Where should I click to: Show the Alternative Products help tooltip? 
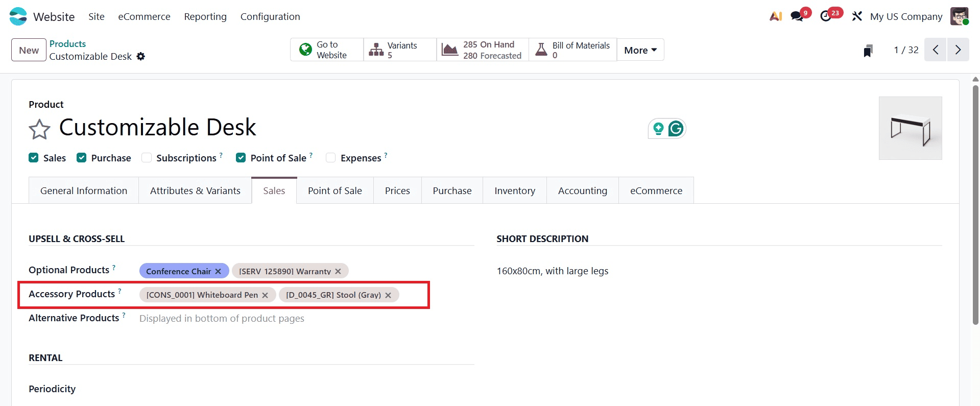pyautogui.click(x=124, y=315)
